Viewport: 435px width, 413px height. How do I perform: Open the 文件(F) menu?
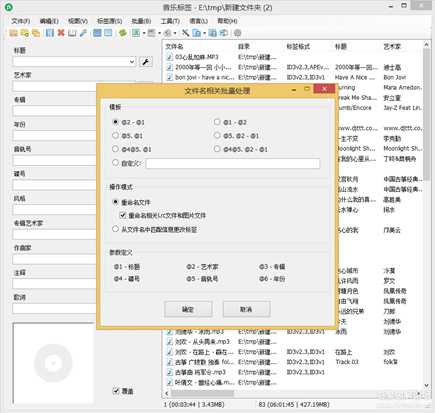point(21,21)
